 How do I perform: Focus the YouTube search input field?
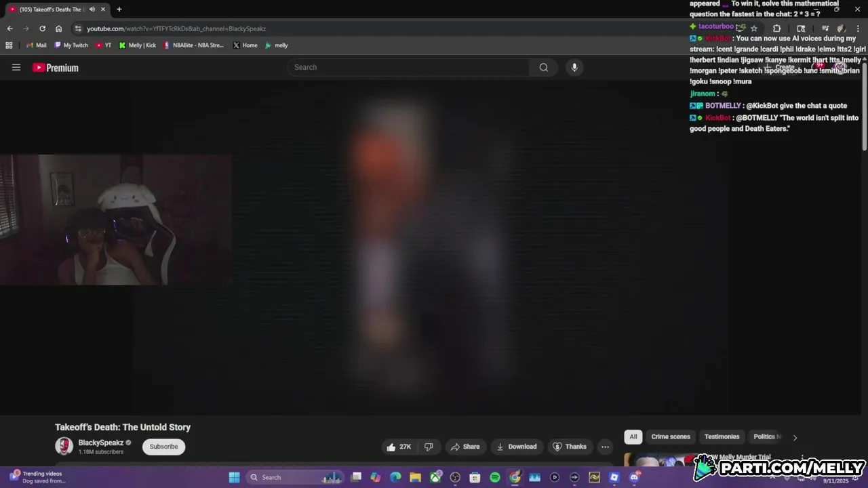pos(408,67)
